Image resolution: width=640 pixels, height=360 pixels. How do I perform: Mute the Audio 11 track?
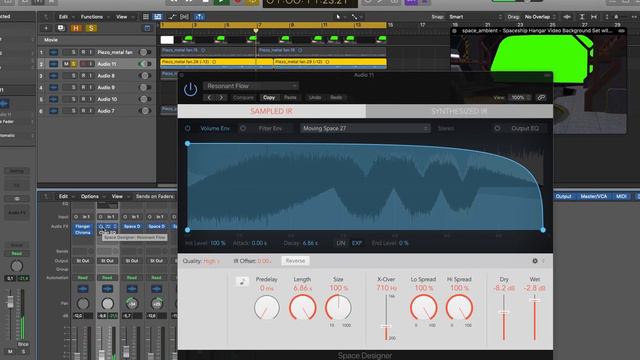coord(66,64)
